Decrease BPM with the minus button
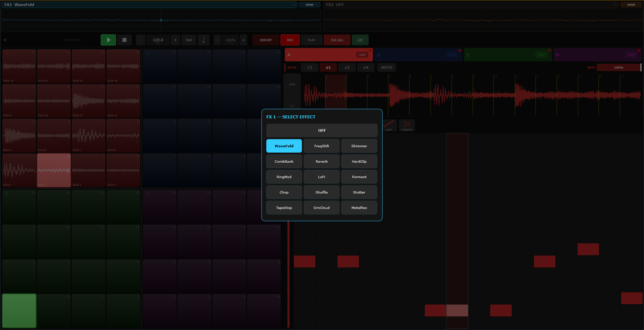Viewport: 644px width, 330px height. click(x=141, y=40)
